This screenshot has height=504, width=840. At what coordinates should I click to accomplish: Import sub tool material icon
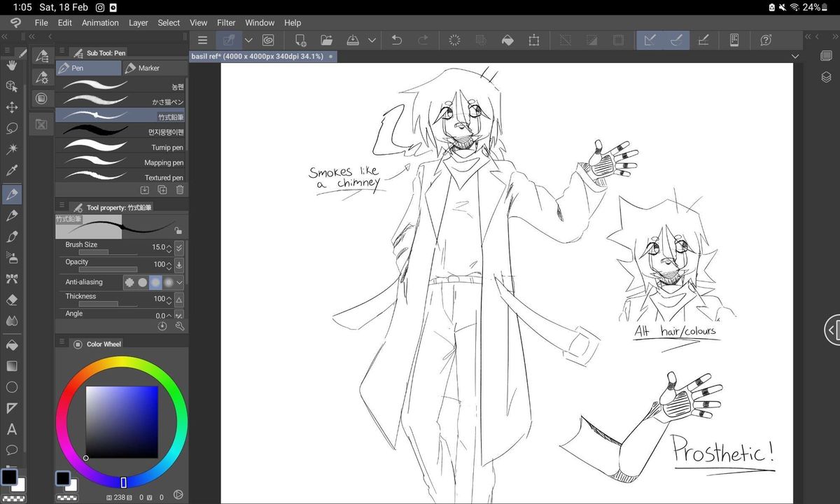tap(145, 190)
